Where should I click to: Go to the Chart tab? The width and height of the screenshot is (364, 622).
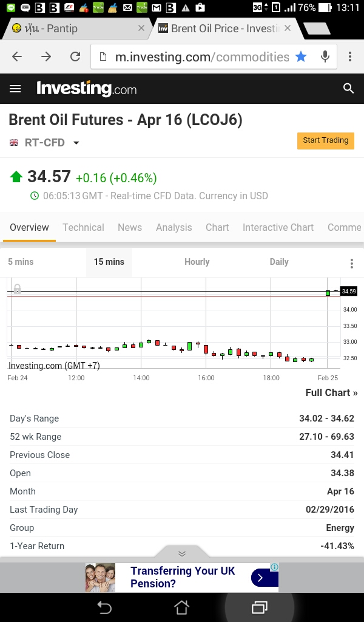pyautogui.click(x=217, y=227)
